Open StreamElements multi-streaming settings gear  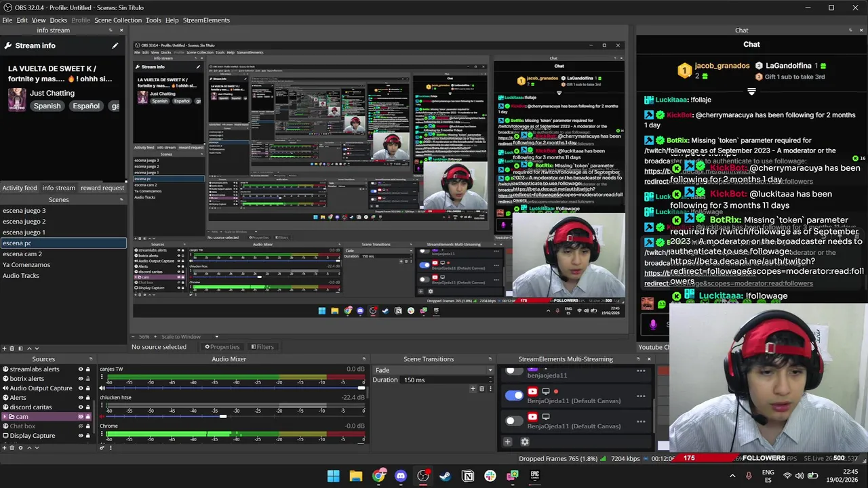pos(525,442)
